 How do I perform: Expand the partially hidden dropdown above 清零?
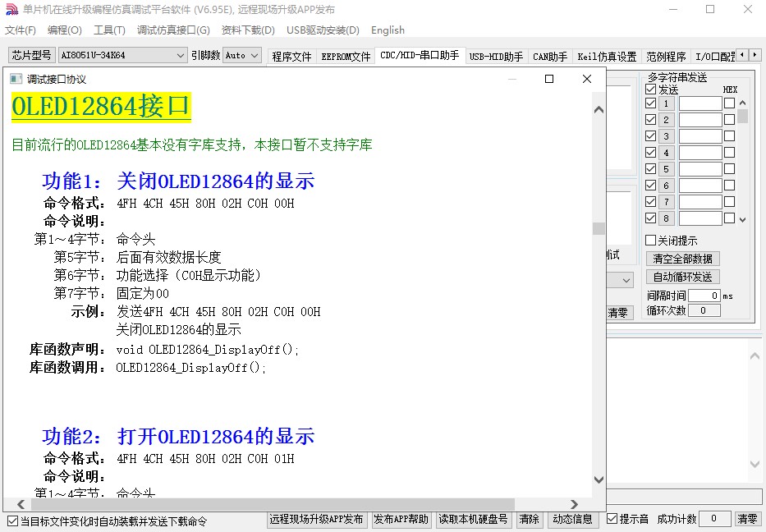point(626,281)
